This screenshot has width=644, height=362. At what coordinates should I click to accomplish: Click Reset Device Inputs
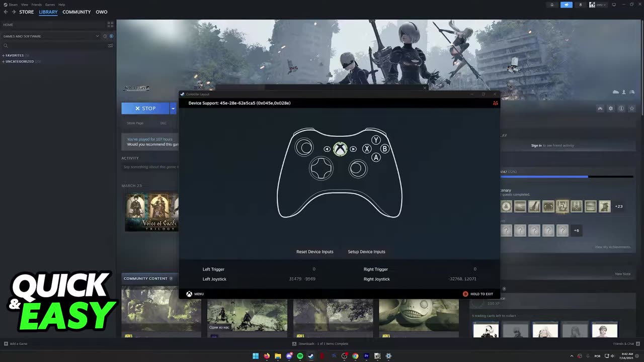point(315,252)
